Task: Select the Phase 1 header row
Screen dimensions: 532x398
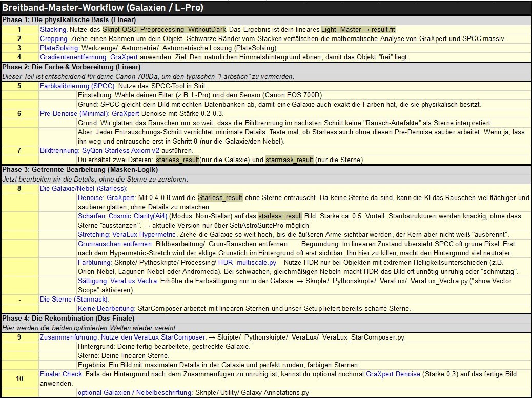Action: 266,19
